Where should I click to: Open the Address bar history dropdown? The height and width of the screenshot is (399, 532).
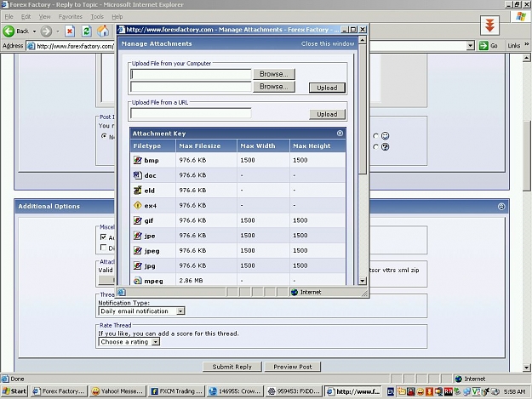tap(470, 46)
